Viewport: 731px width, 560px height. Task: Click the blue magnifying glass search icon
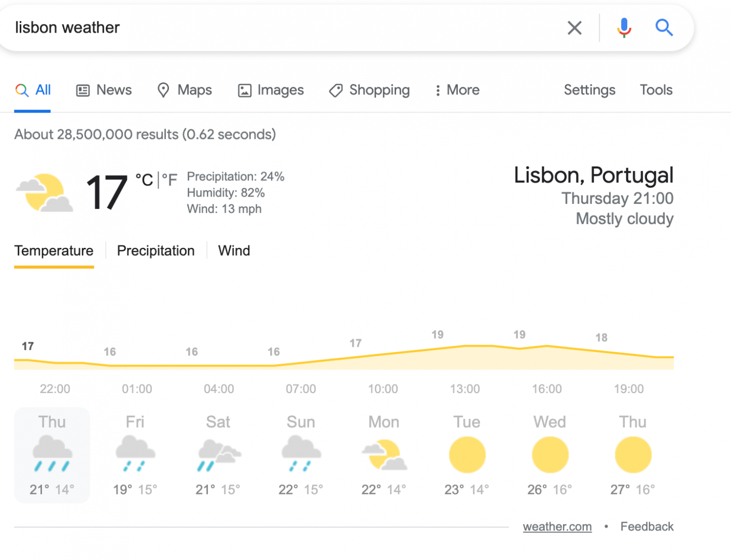tap(664, 27)
